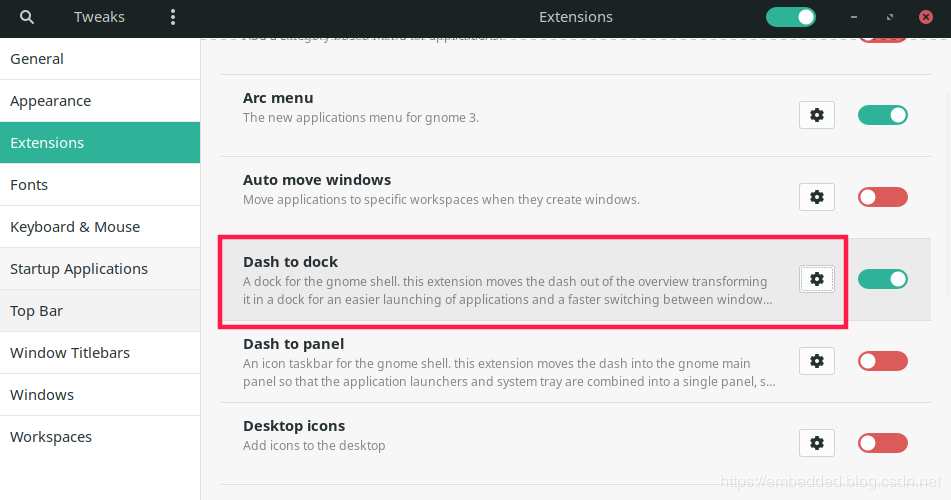Enable the Desktop icons extension switch
The width and height of the screenshot is (951, 500).
point(882,443)
